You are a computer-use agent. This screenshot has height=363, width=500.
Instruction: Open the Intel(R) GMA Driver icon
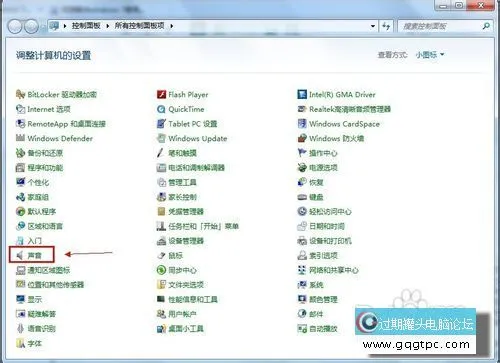[x=302, y=95]
